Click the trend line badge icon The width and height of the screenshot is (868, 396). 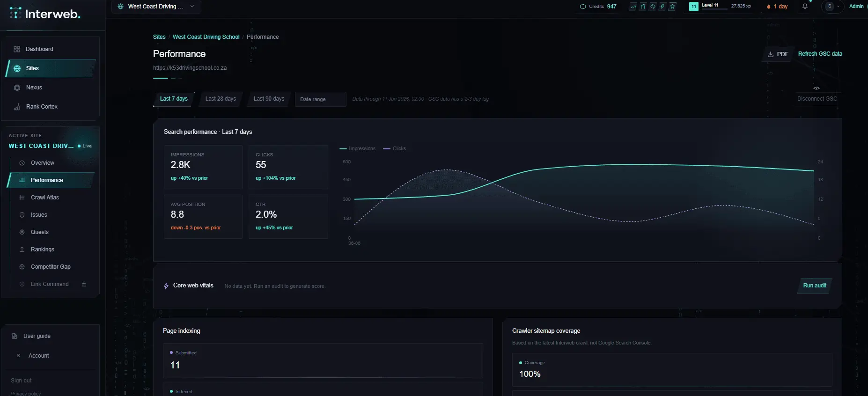pyautogui.click(x=633, y=7)
